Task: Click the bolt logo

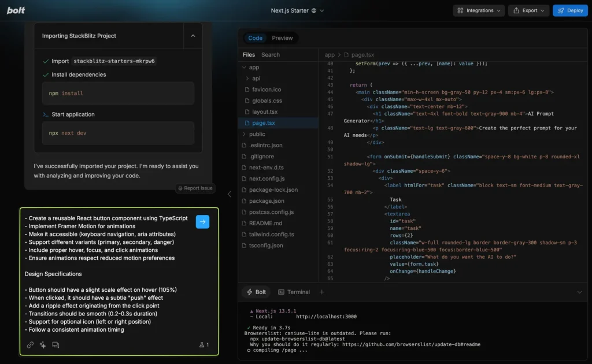Action: [x=16, y=10]
